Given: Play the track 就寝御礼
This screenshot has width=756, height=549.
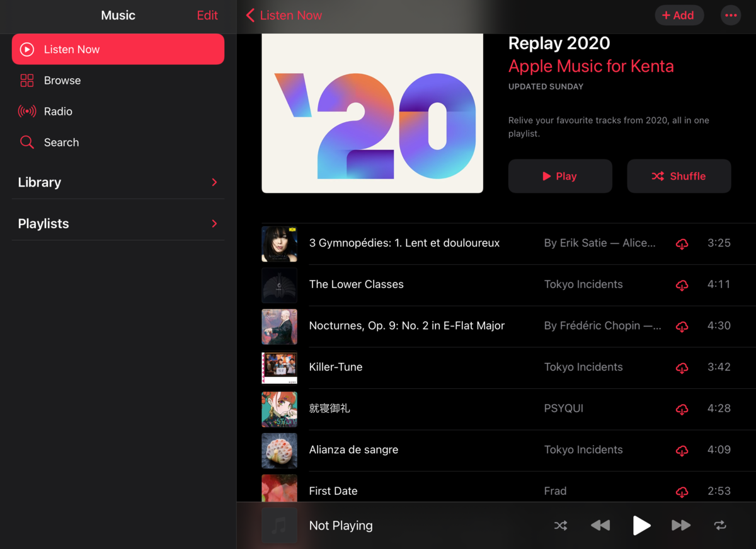Looking at the screenshot, I should click(329, 408).
